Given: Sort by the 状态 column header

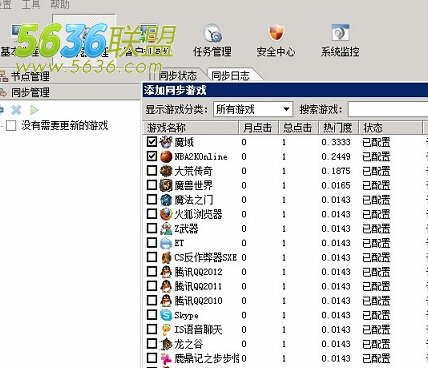Looking at the screenshot, I should click(x=390, y=128).
